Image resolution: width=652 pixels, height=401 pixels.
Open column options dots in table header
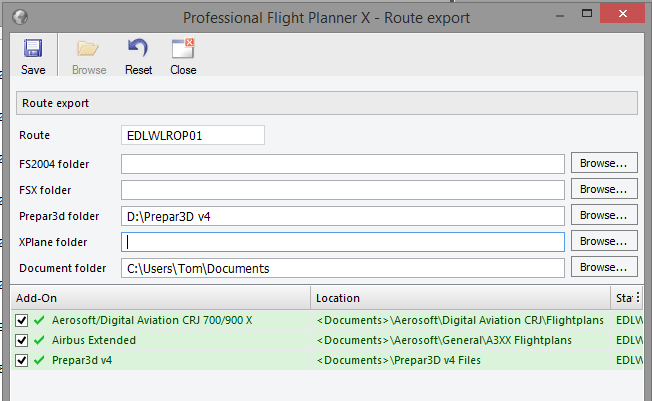[x=638, y=297]
